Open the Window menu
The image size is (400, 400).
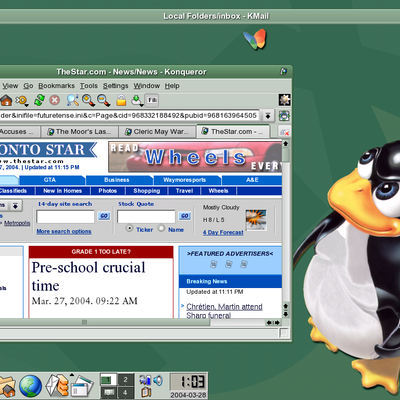(x=147, y=86)
